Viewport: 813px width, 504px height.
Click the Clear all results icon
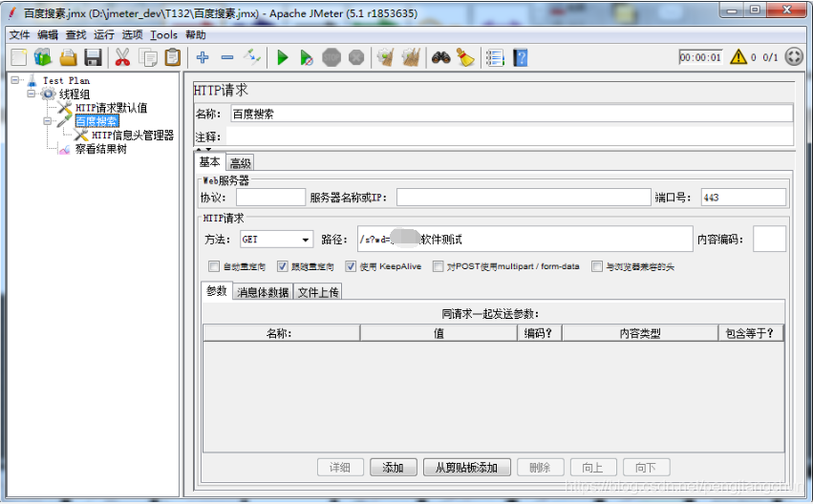[x=411, y=57]
